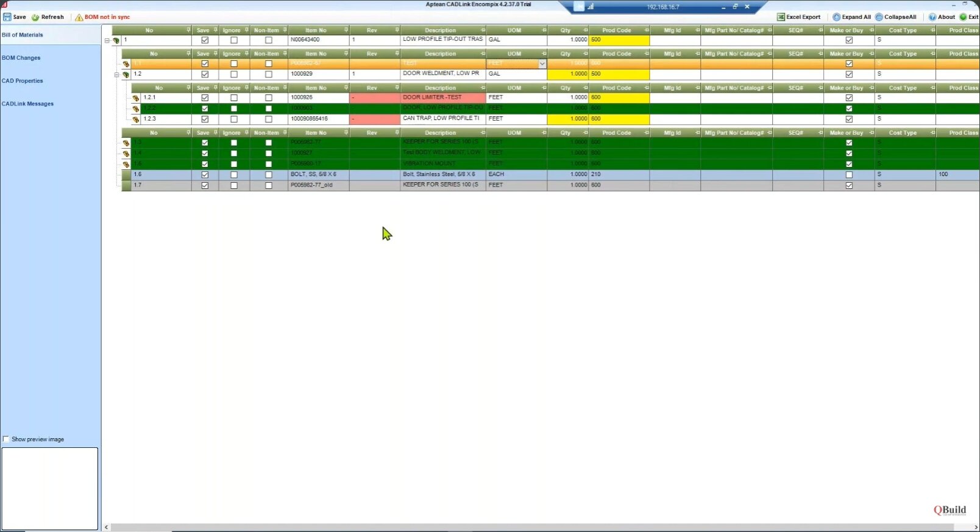Click the yellow Qty cell for item 100090865416
The width and height of the screenshot is (980, 532).
point(568,119)
